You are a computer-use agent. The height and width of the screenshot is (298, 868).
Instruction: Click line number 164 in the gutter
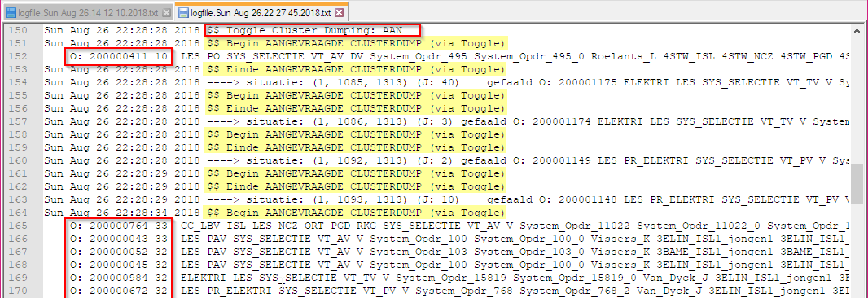pos(18,212)
